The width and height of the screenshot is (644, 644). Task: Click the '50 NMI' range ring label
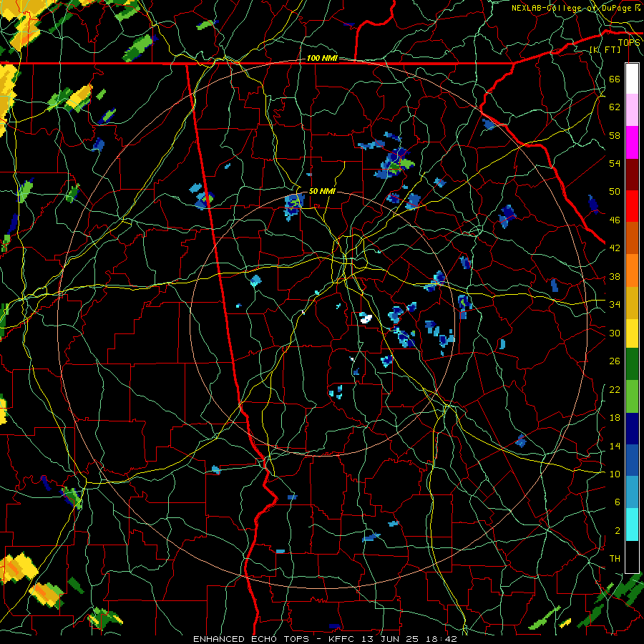(x=322, y=191)
